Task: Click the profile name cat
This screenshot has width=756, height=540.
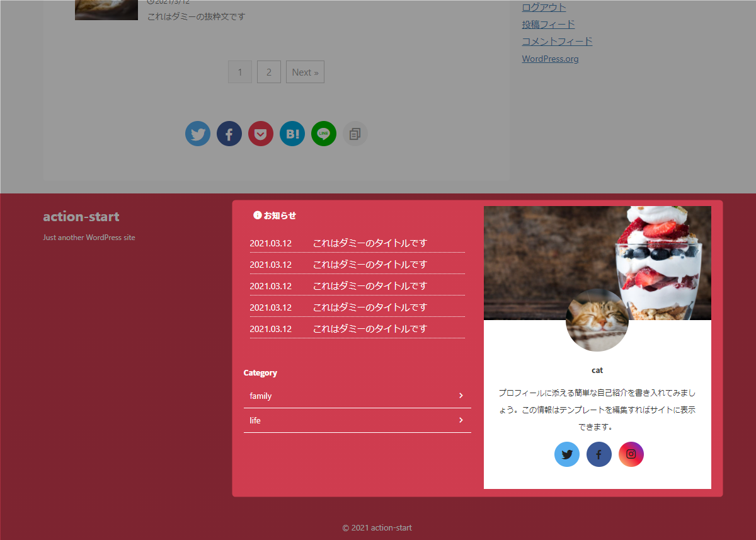Action: pyautogui.click(x=598, y=371)
